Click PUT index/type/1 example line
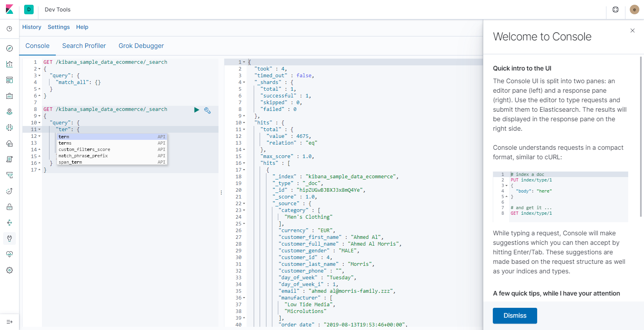644x330 pixels. tap(531, 180)
